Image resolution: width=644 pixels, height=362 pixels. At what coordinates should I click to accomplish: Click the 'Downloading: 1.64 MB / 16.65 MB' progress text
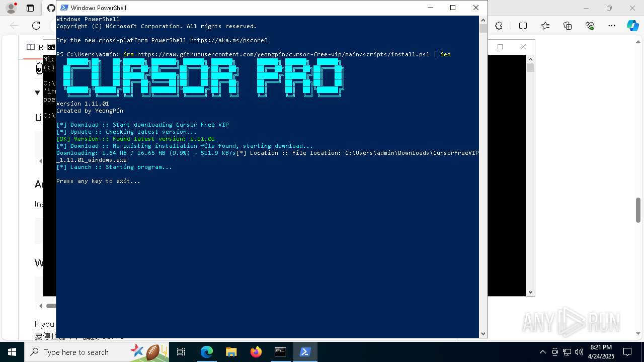pos(146,153)
